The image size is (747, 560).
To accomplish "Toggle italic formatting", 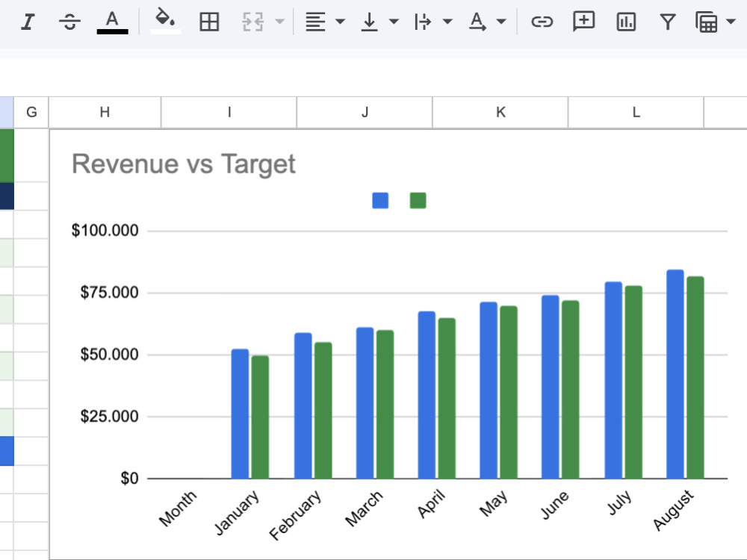I will pos(28,22).
